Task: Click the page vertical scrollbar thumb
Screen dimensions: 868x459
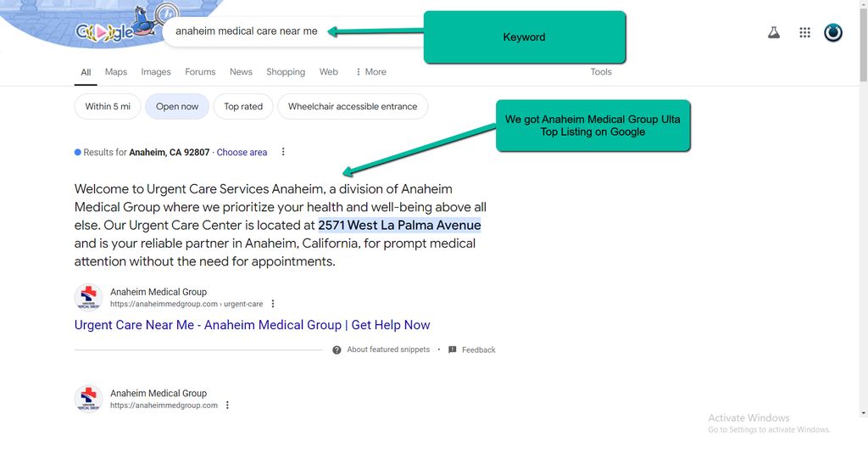Action: tap(863, 44)
